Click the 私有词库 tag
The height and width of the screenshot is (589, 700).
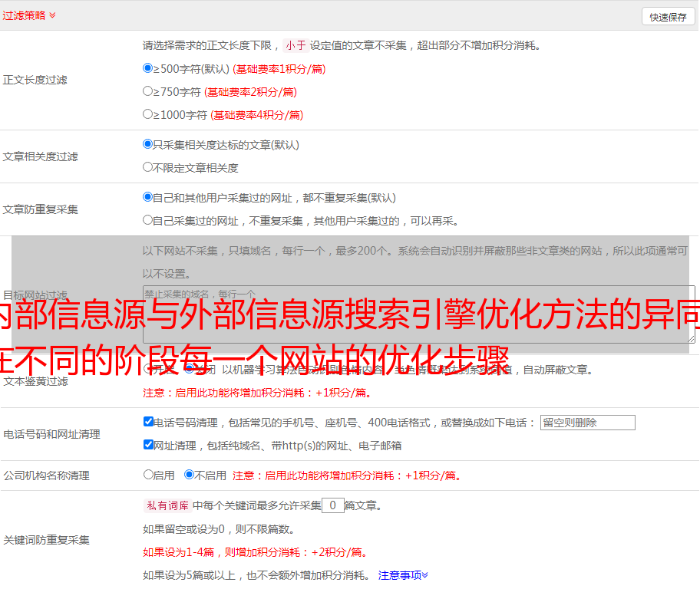[x=168, y=505]
